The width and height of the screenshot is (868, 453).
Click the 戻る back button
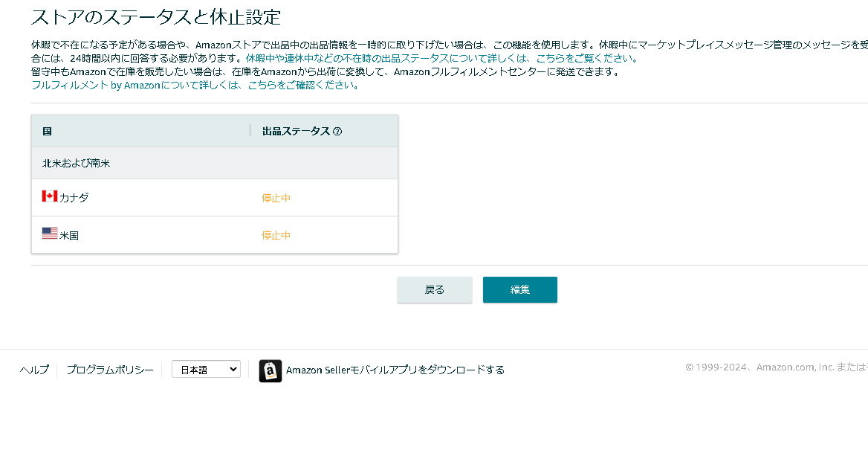(435, 289)
